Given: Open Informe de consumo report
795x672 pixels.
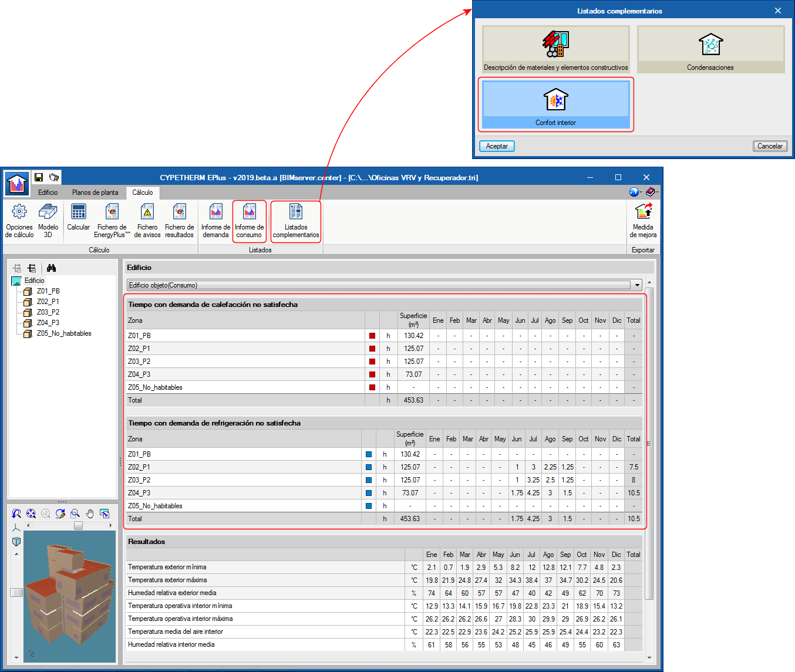Looking at the screenshot, I should pyautogui.click(x=249, y=221).
